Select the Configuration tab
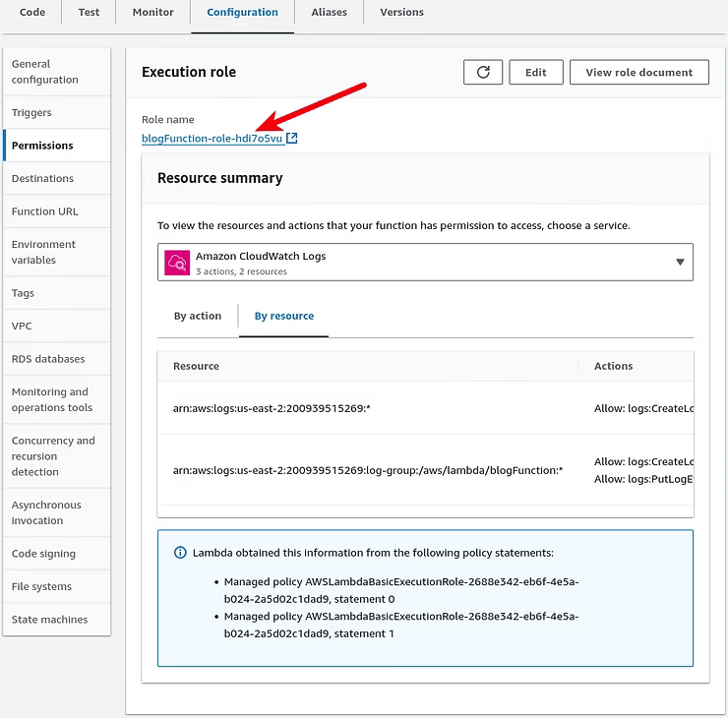 (x=242, y=12)
